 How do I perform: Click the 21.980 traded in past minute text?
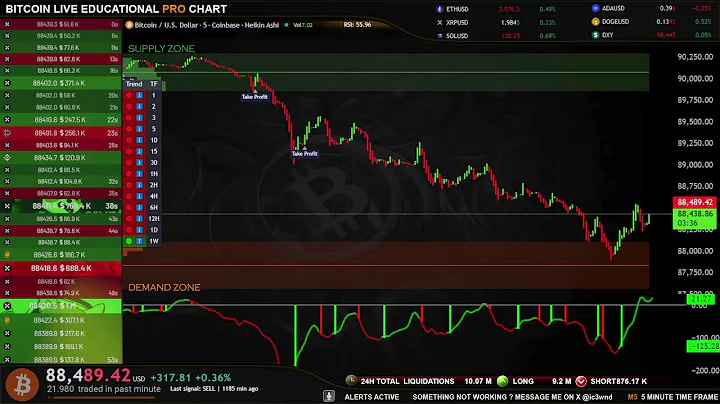(x=104, y=389)
